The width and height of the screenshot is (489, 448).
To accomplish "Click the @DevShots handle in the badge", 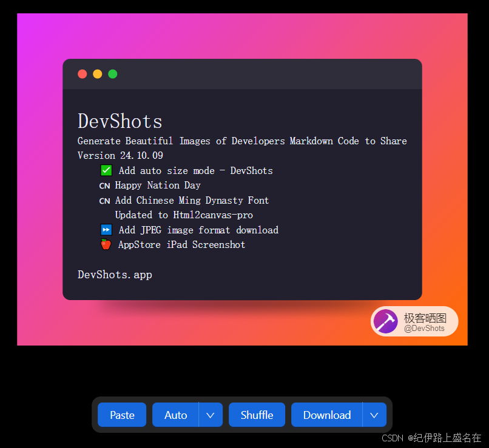I will (424, 329).
